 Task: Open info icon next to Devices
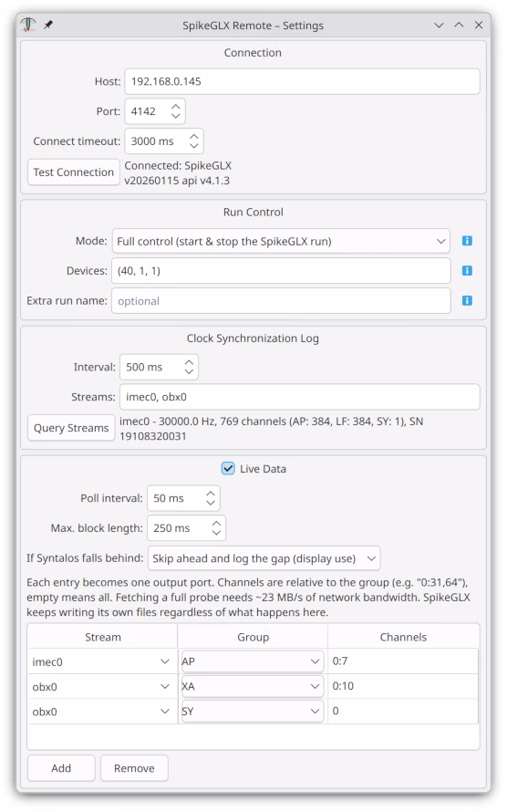click(467, 270)
